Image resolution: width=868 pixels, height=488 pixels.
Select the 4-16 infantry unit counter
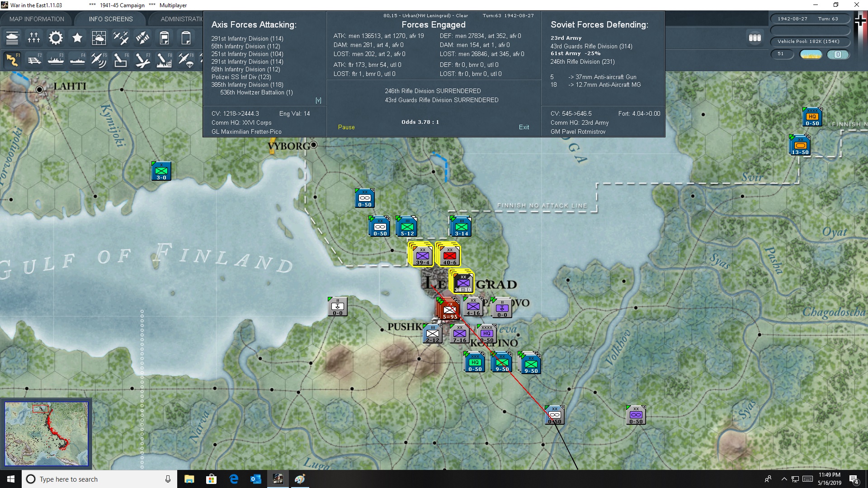coord(473,306)
